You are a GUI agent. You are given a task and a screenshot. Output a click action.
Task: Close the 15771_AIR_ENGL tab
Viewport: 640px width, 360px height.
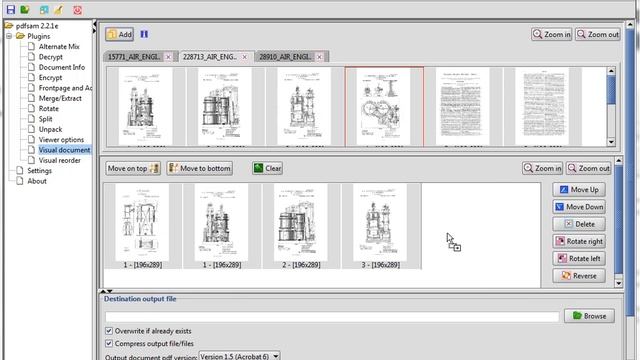[x=168, y=57]
